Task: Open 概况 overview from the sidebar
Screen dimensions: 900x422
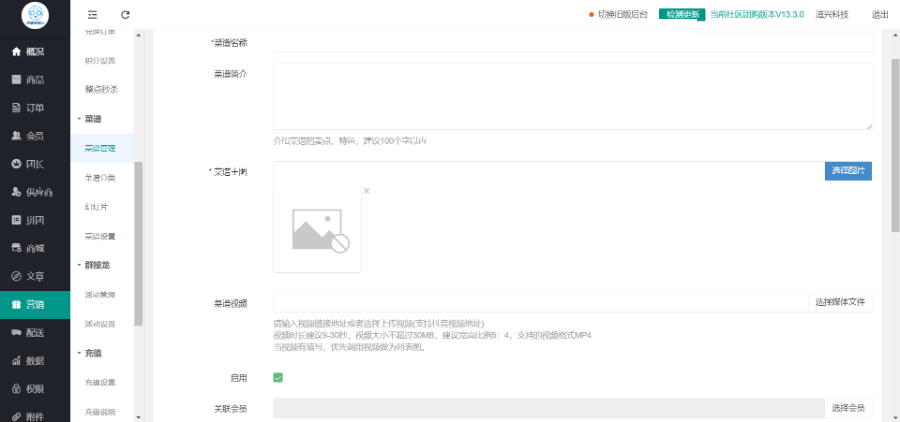Action: click(34, 51)
